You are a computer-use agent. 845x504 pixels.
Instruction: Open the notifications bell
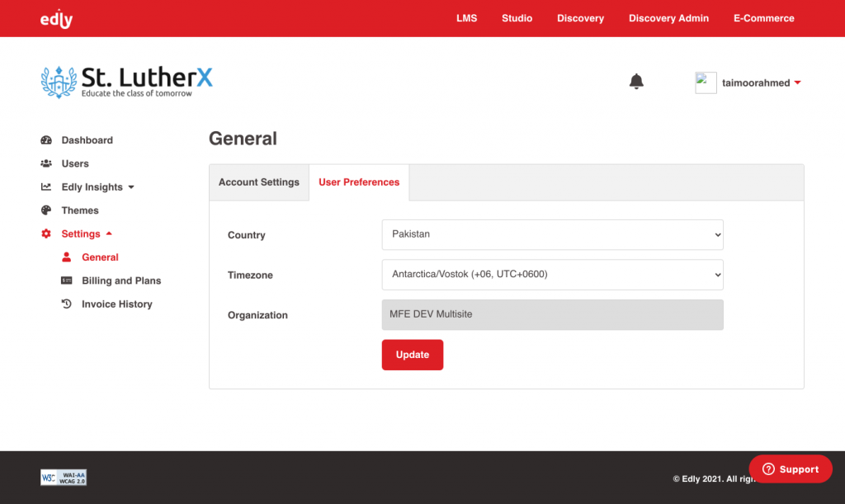(636, 82)
